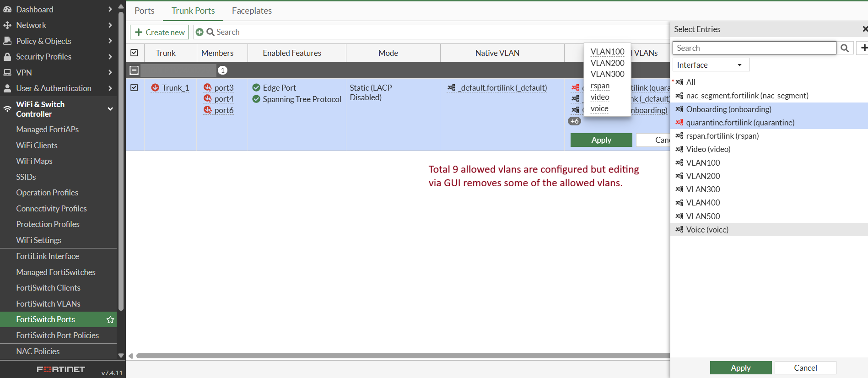
Task: Collapse the trunk group with minus box
Action: 134,70
